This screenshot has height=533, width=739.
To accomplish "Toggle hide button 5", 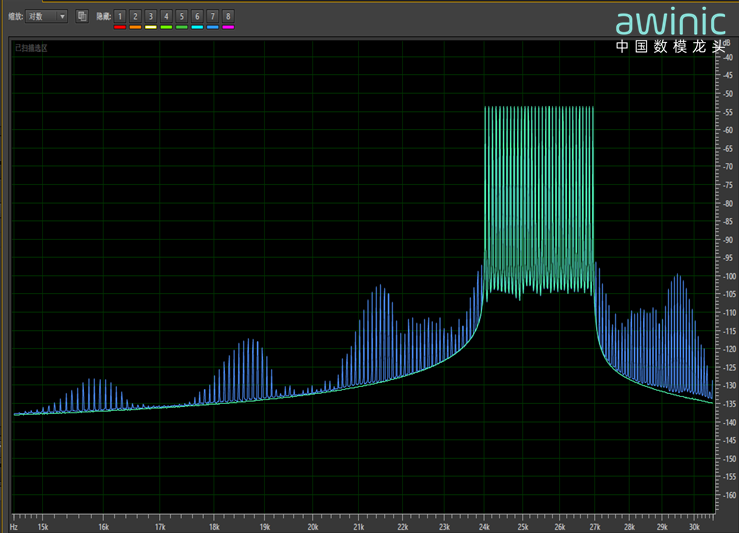I will click(x=181, y=16).
